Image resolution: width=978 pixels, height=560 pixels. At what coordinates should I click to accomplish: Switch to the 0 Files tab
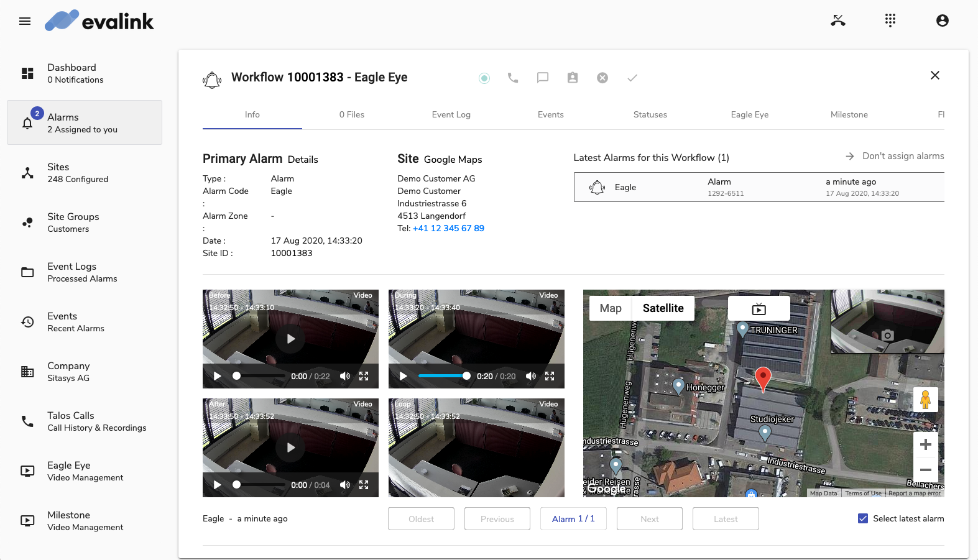[x=352, y=115]
